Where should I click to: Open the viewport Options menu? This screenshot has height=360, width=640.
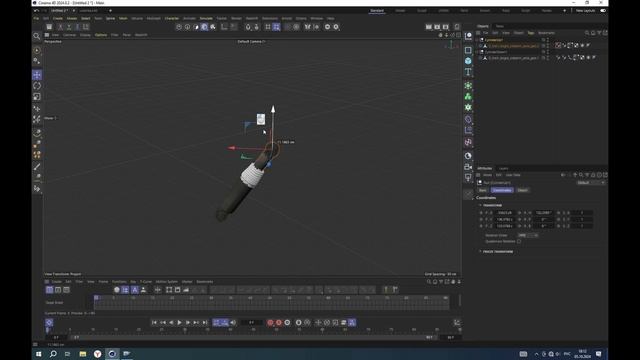click(x=101, y=35)
